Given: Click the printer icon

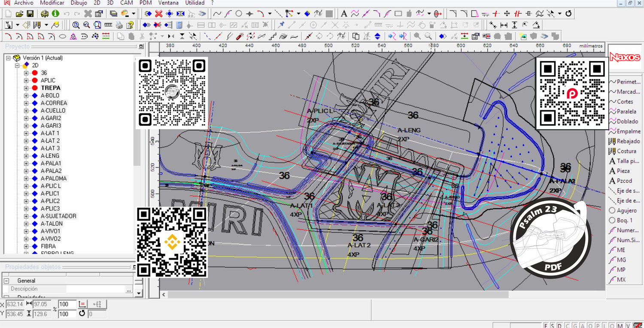Looking at the screenshot, I should pyautogui.click(x=119, y=25).
